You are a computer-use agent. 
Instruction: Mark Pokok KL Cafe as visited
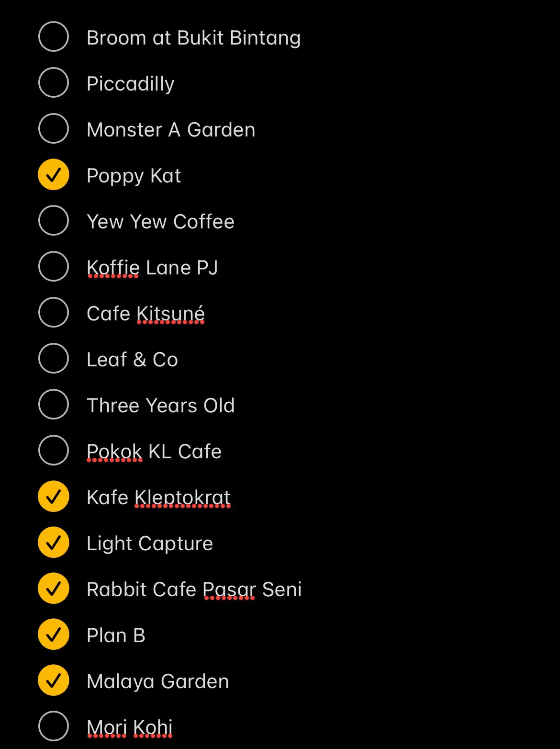click(x=54, y=451)
